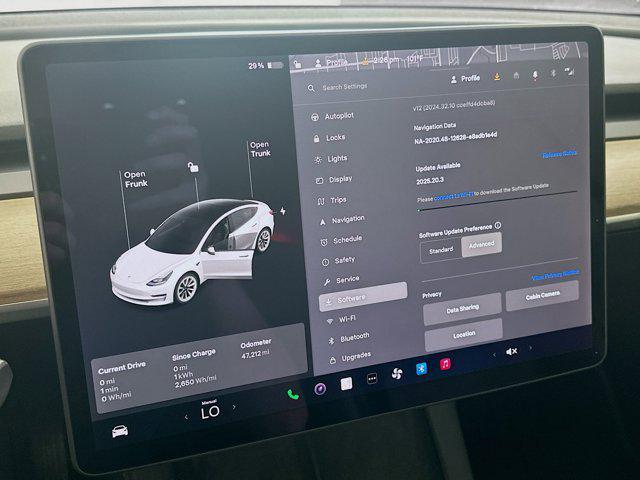Tap the Since Charge trip stats
Viewport: 640px width, 480px height.
click(x=195, y=368)
